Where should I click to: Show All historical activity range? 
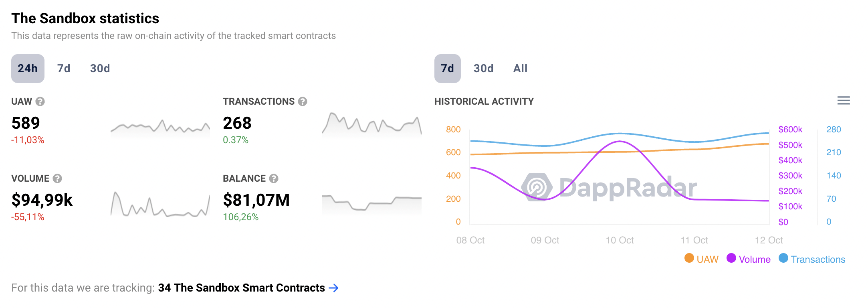click(x=520, y=69)
